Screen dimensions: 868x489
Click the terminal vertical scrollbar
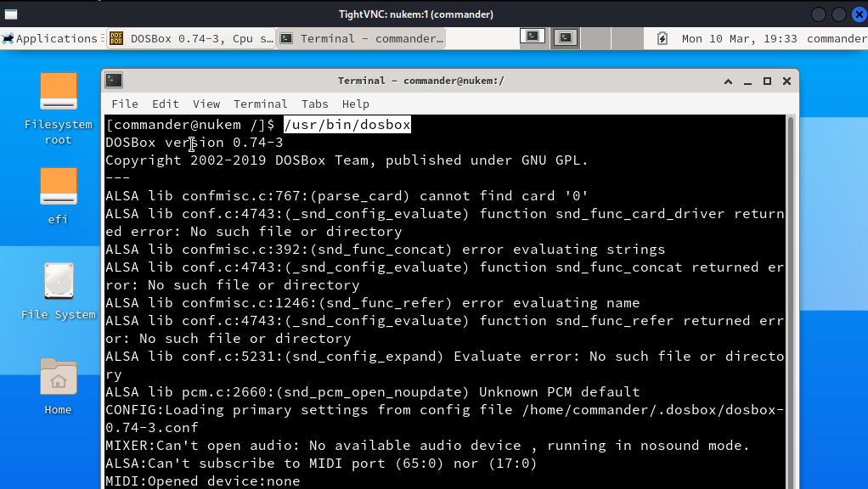791,302
